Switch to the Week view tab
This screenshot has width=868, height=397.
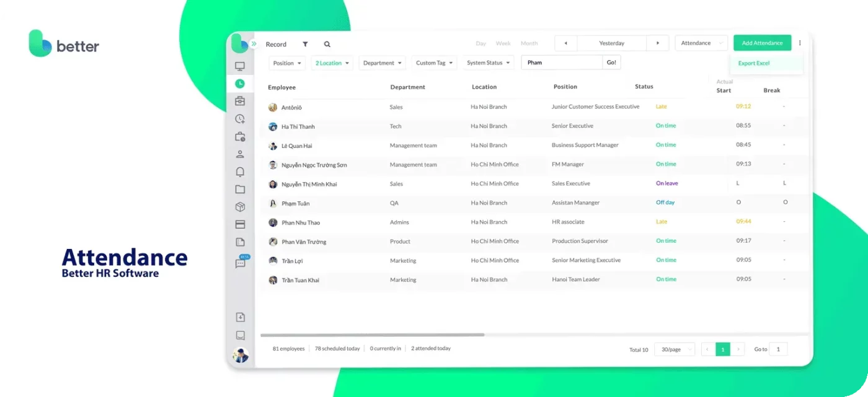503,43
